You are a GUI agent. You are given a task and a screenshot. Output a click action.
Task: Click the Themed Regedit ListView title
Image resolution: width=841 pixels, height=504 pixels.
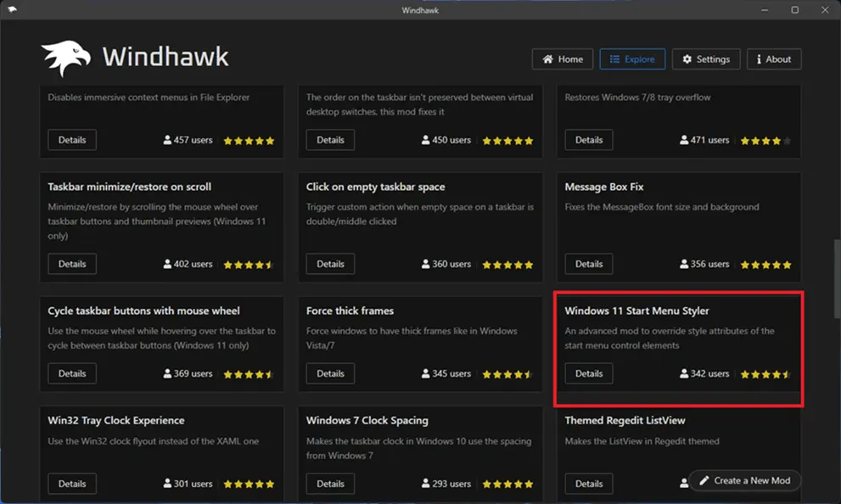pos(625,420)
